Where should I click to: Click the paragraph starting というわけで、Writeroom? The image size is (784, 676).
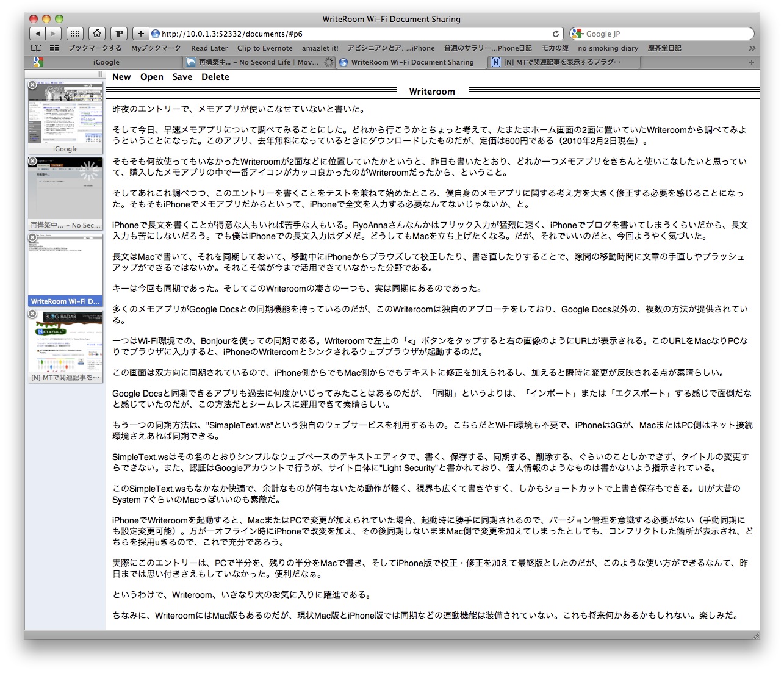tap(242, 595)
